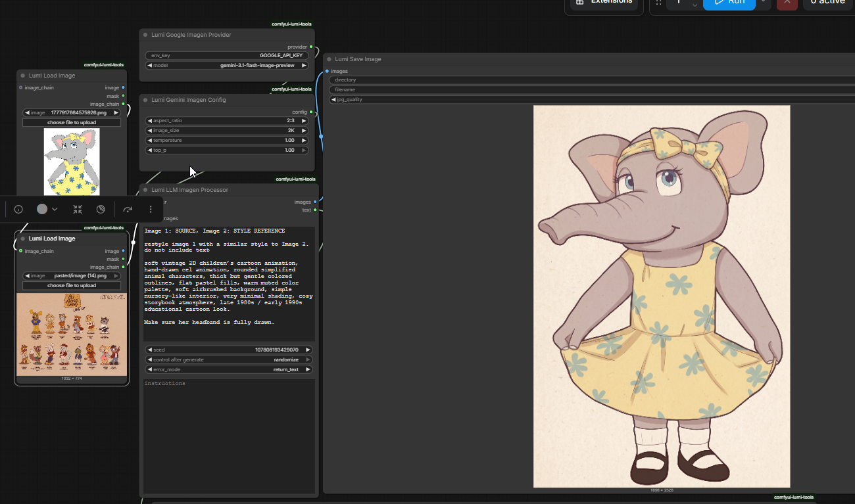Increase aspect_ratio with its right arrow
This screenshot has height=504, width=855.
[304, 121]
